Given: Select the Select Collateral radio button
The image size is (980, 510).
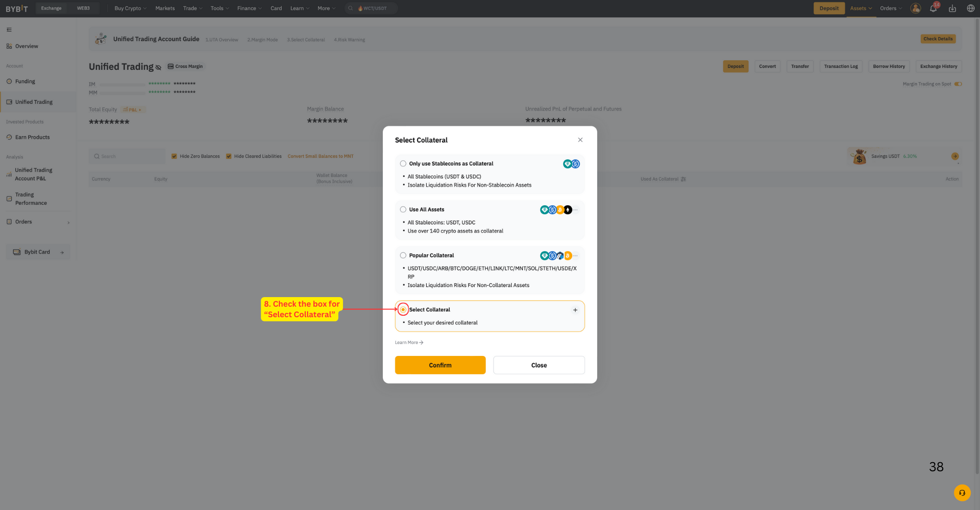Looking at the screenshot, I should click(403, 310).
